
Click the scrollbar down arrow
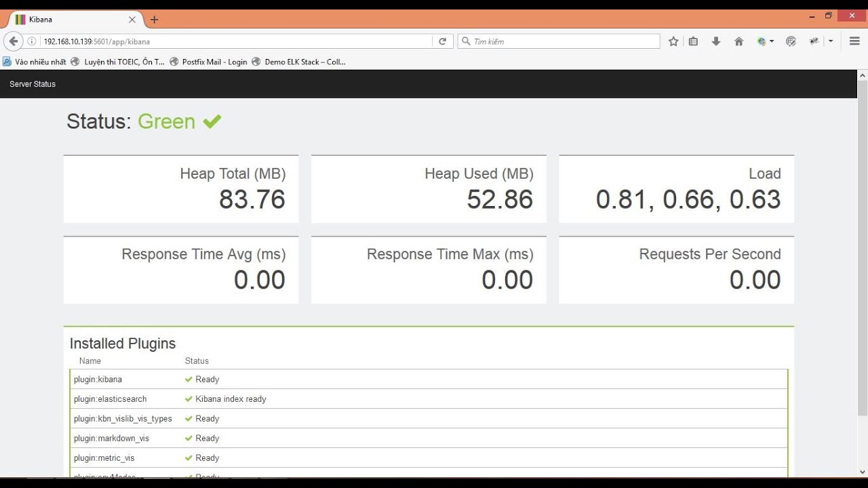pyautogui.click(x=863, y=472)
